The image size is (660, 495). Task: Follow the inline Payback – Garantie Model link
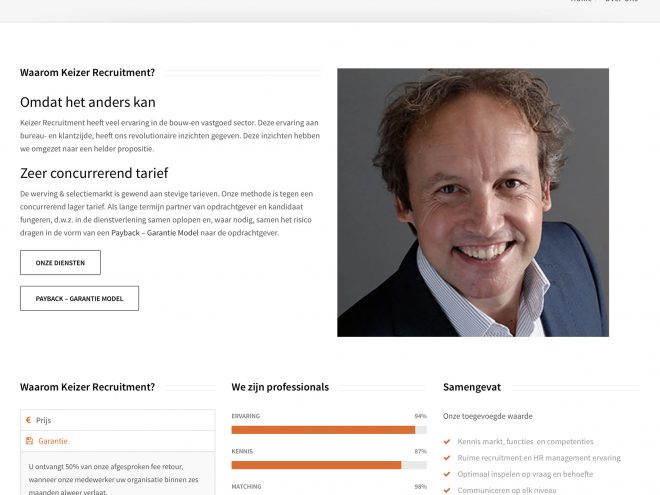[155, 233]
